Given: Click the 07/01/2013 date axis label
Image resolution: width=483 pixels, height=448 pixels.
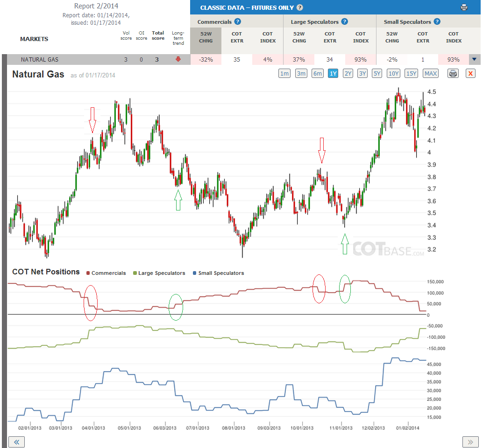Looking at the screenshot, I should 198,428.
